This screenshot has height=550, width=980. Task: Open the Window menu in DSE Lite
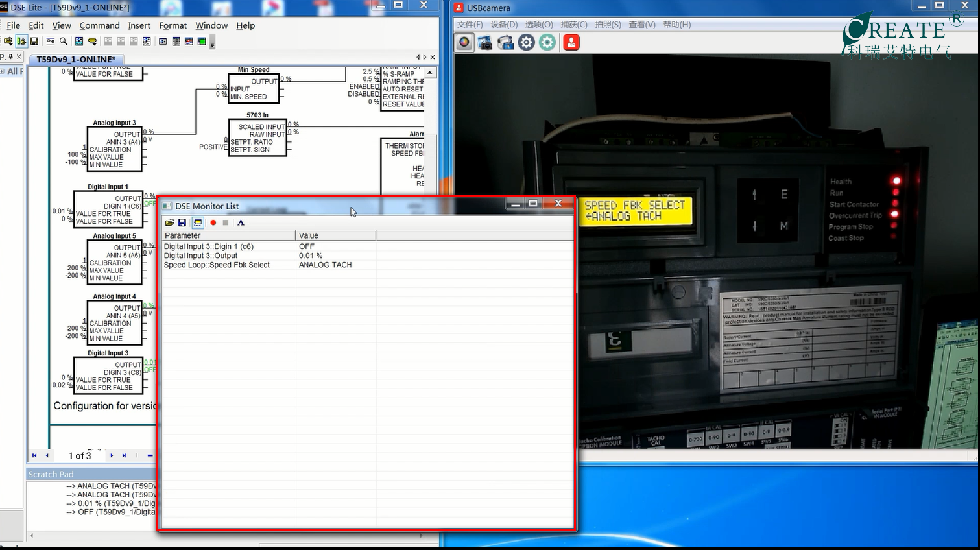click(211, 25)
